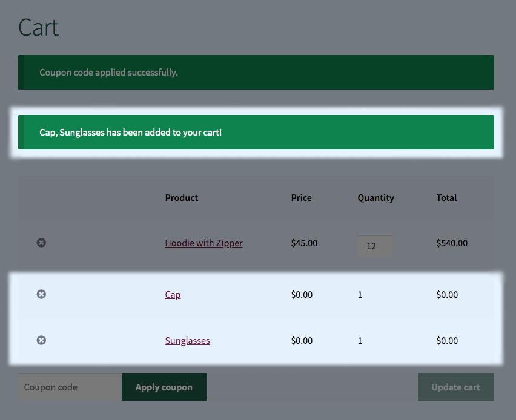The width and height of the screenshot is (516, 420).
Task: Click the Price column header
Action: tap(301, 198)
